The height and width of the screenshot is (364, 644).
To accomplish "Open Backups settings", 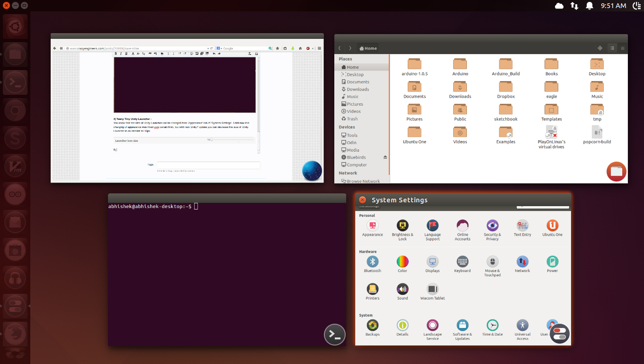I will click(373, 328).
